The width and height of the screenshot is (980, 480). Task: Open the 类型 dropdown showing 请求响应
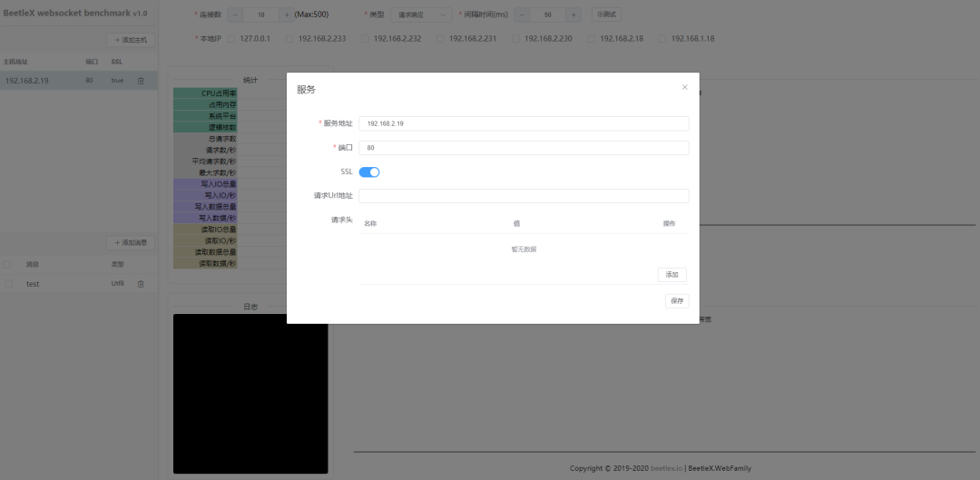pyautogui.click(x=421, y=15)
